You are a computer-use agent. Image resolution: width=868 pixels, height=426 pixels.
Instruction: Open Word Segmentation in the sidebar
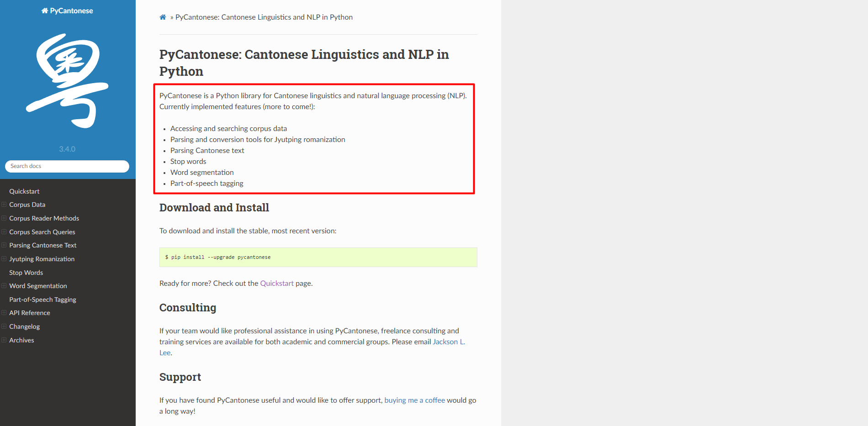click(x=38, y=286)
